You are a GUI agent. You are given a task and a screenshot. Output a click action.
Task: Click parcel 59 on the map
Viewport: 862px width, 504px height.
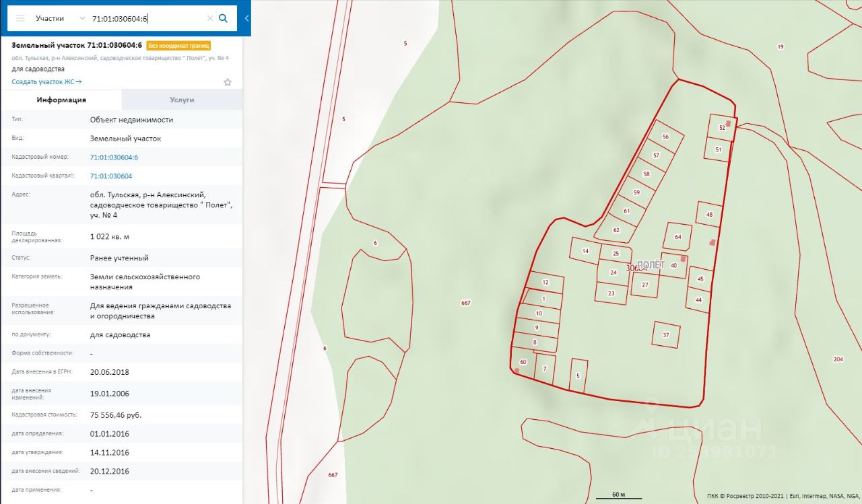636,192
